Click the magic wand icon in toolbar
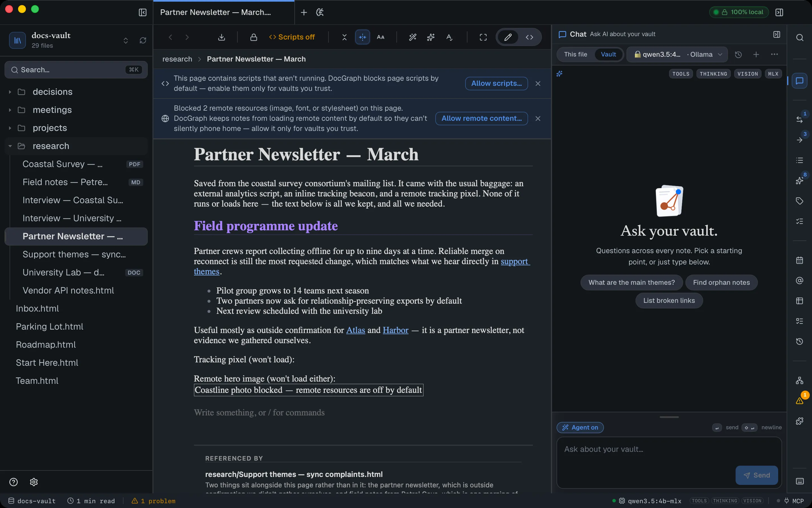Image resolution: width=812 pixels, height=508 pixels. tap(413, 37)
